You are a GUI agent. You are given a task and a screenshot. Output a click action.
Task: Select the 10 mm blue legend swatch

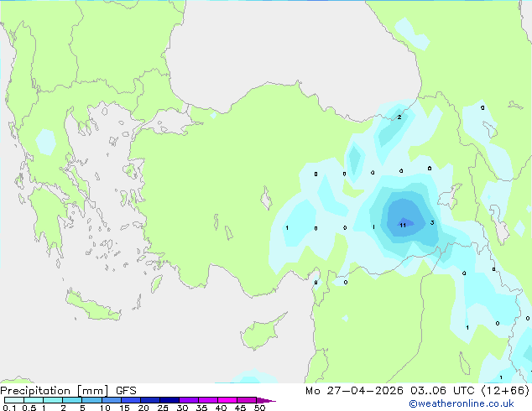(112, 400)
